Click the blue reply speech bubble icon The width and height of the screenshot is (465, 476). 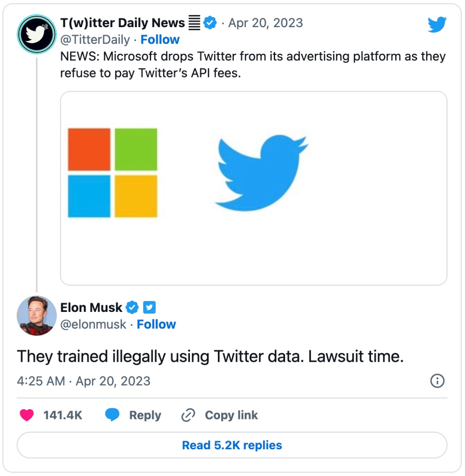pyautogui.click(x=112, y=415)
